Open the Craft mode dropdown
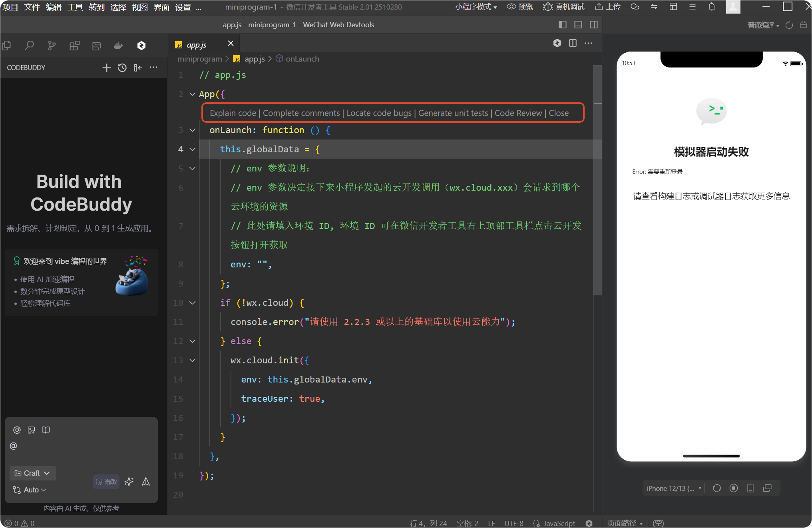 (33, 473)
